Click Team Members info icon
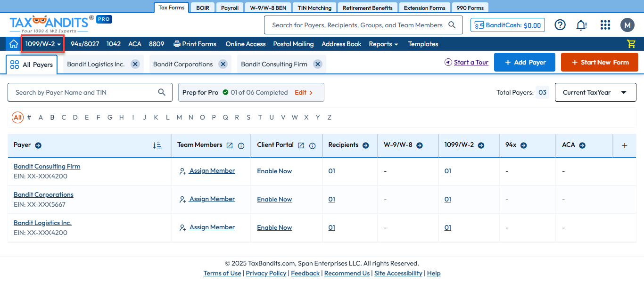 tap(241, 146)
